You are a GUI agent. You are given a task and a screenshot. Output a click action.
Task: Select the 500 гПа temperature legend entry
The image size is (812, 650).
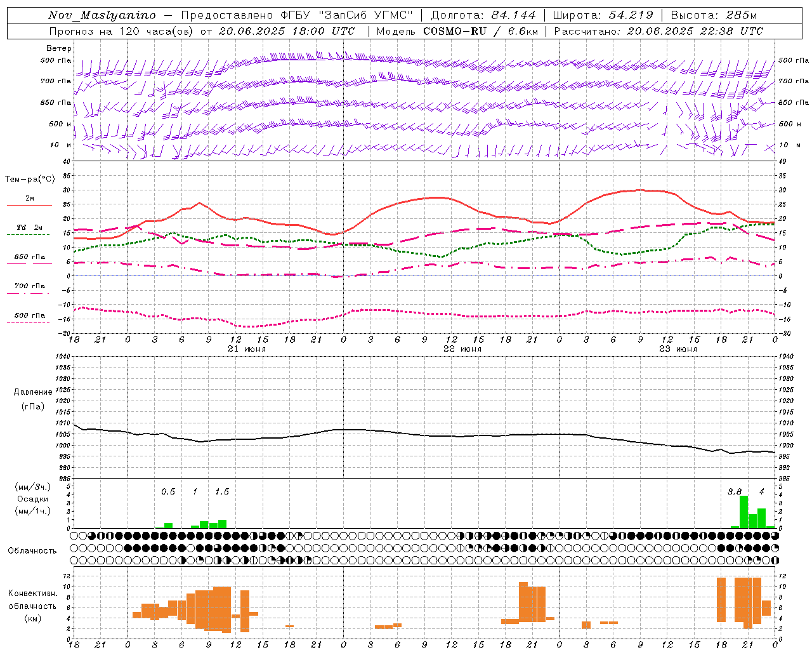tap(30, 315)
